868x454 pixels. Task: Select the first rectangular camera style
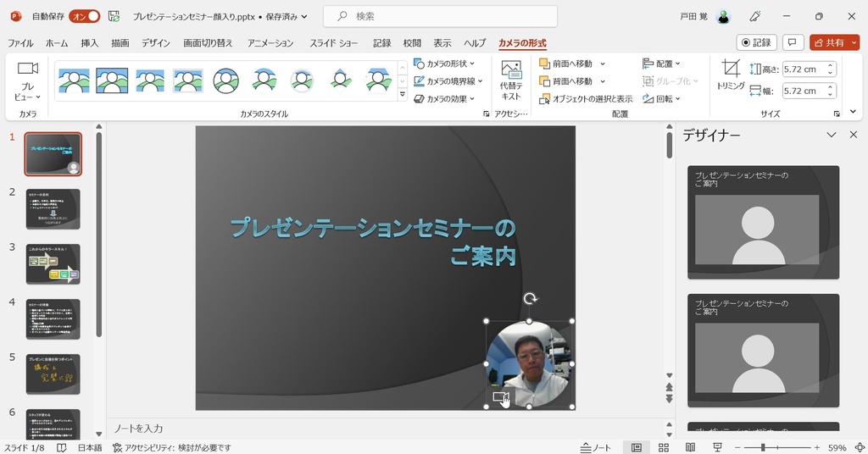point(74,80)
